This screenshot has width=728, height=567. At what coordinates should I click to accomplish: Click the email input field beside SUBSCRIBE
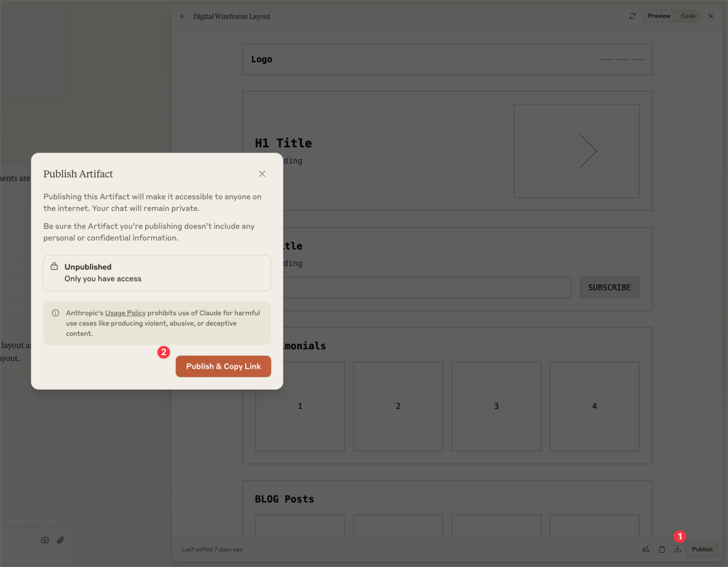pos(427,287)
